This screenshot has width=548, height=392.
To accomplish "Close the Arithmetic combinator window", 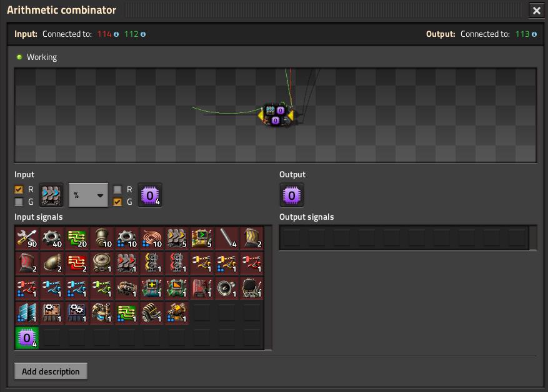I will coord(537,11).
